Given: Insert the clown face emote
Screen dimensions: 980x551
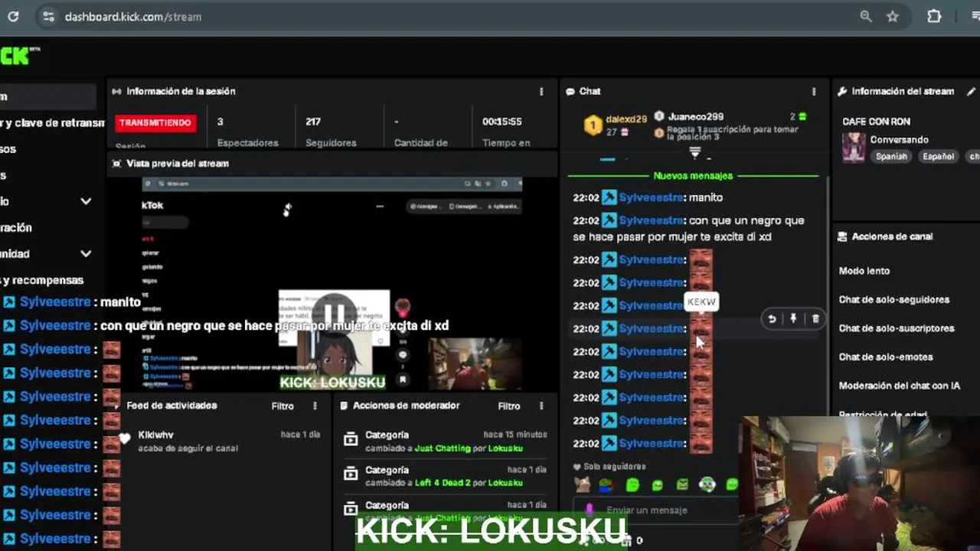Looking at the screenshot, I should click(707, 484).
